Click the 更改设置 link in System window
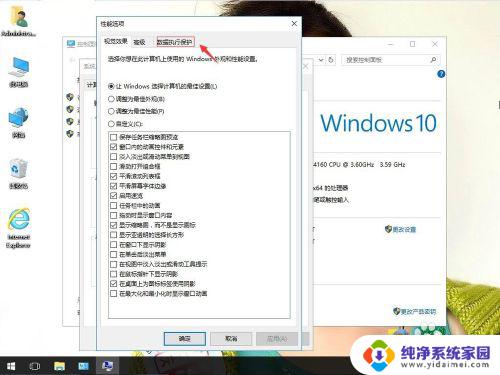 (404, 229)
